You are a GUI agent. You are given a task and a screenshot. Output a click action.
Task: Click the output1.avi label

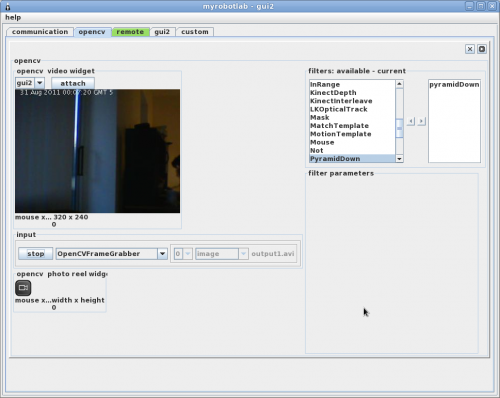pyautogui.click(x=273, y=254)
